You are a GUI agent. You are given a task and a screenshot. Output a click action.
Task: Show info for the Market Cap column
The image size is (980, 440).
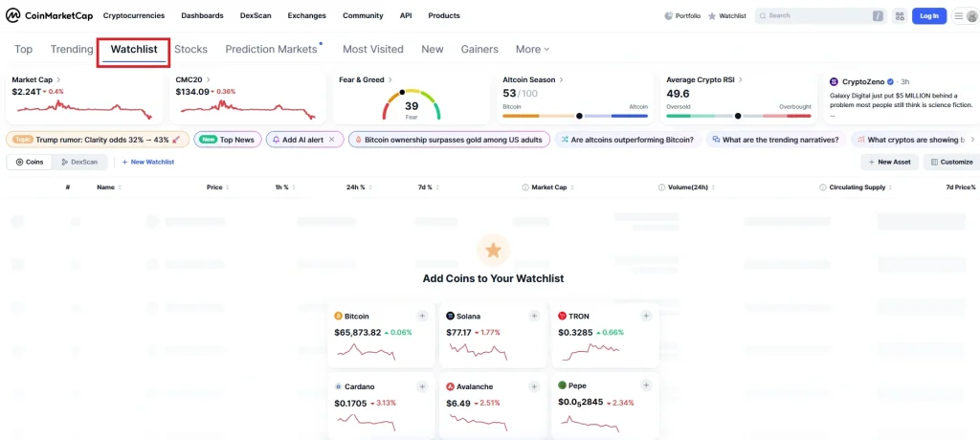point(525,187)
